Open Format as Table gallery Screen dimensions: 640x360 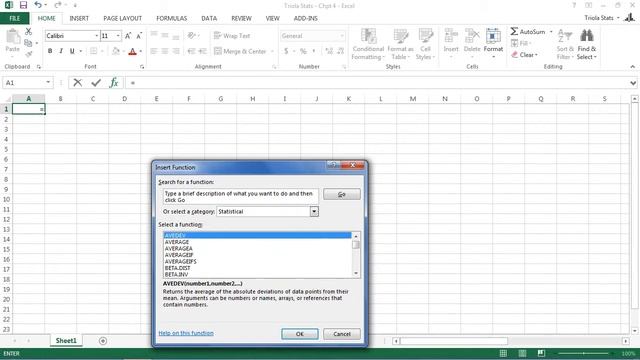[400, 44]
